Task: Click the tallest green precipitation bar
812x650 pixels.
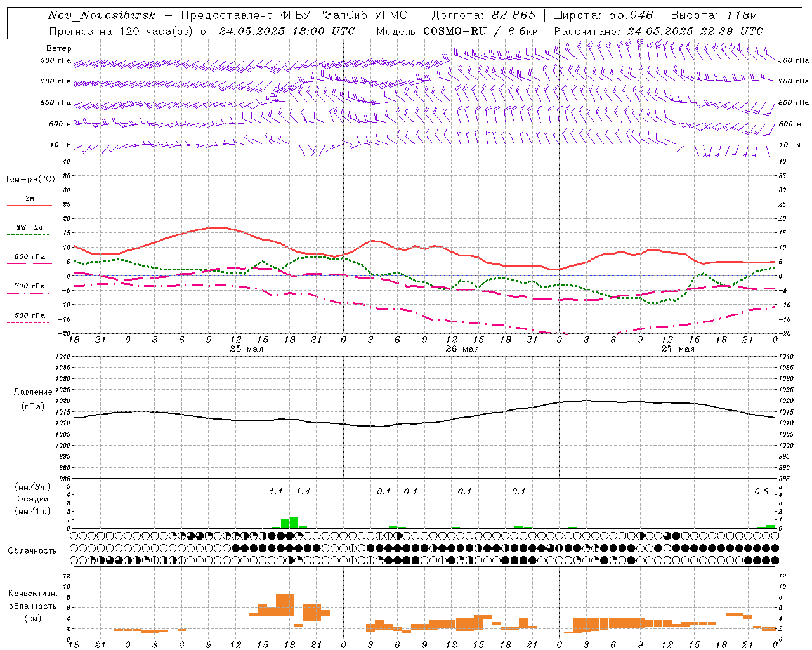Action: click(293, 522)
